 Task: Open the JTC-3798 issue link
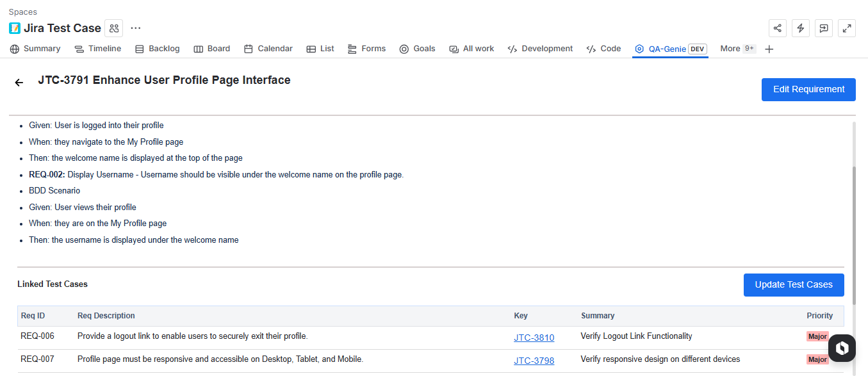coord(534,361)
